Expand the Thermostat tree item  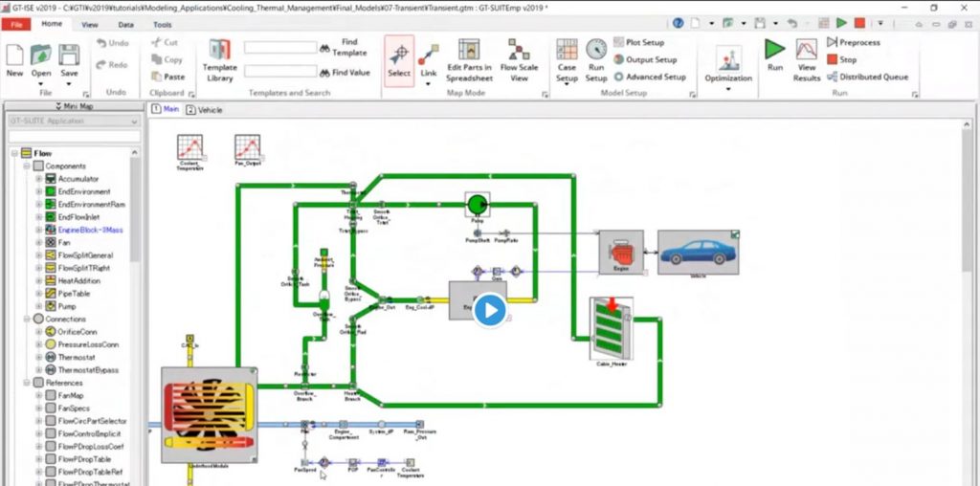click(x=38, y=357)
